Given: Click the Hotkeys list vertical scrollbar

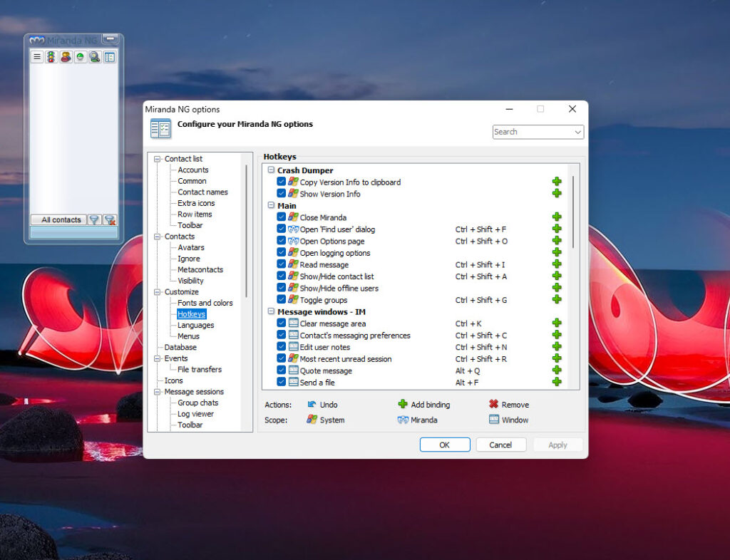Looking at the screenshot, I should (573, 212).
